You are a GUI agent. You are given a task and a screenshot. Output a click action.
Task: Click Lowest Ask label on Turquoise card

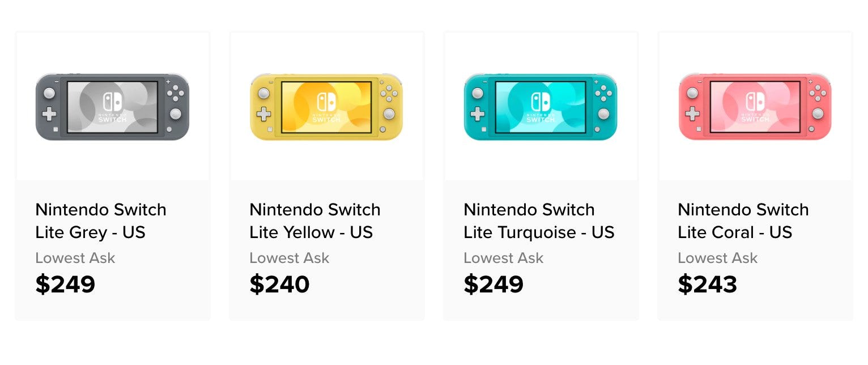coord(503,258)
